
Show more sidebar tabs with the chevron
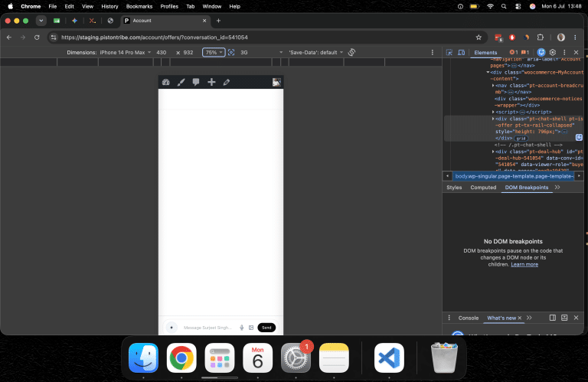(557, 188)
